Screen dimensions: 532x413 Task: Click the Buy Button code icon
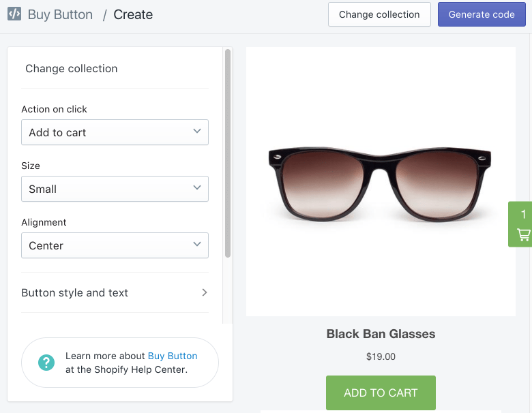(14, 14)
